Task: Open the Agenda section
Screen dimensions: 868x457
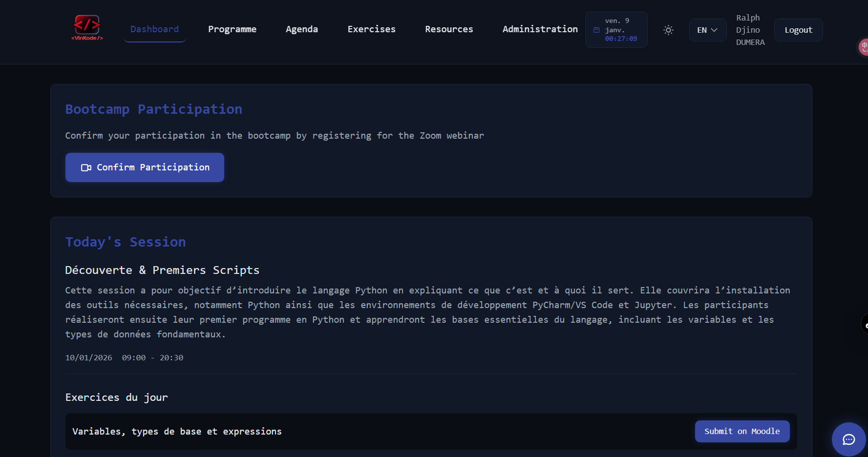Action: click(301, 29)
